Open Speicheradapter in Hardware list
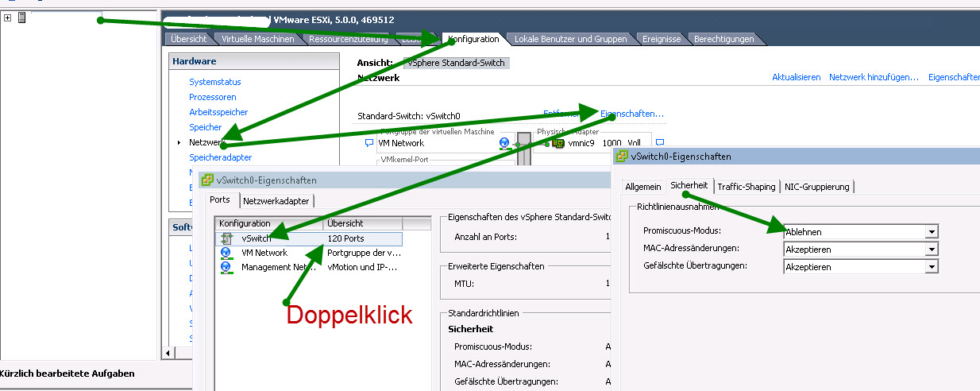This screenshot has width=980, height=391. (221, 157)
